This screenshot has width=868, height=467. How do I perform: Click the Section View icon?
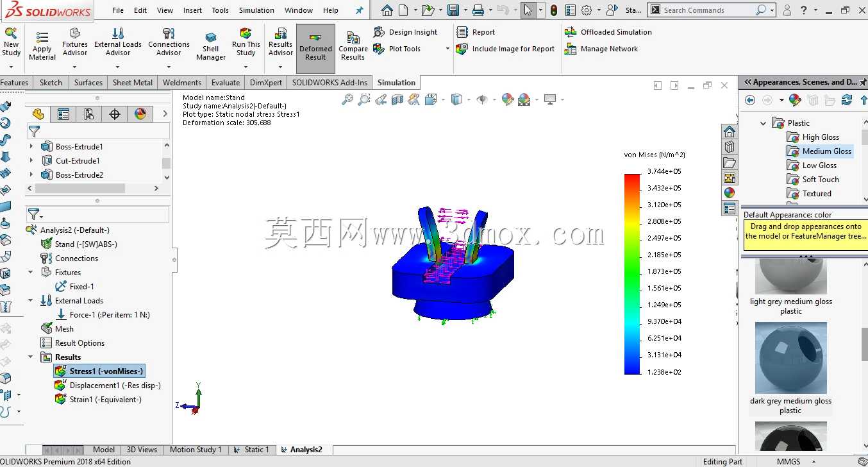397,99
